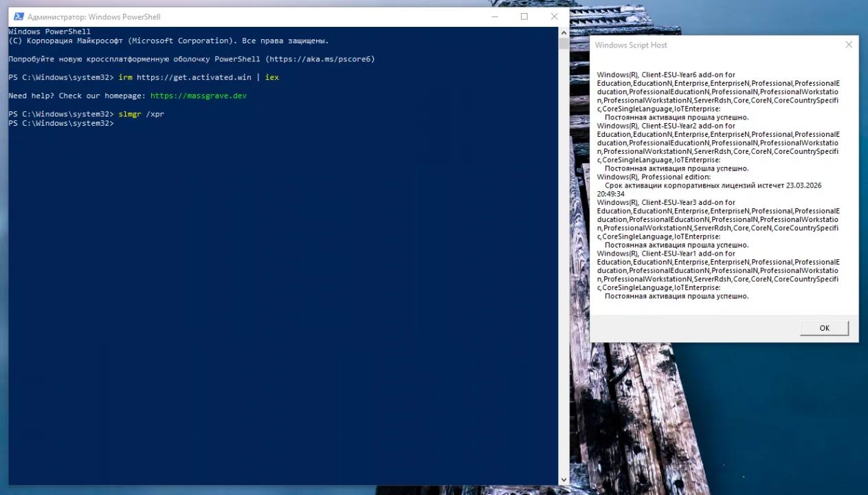
Task: Click the 'irm https://get.activated.win | iex' command
Action: pyautogui.click(x=199, y=77)
